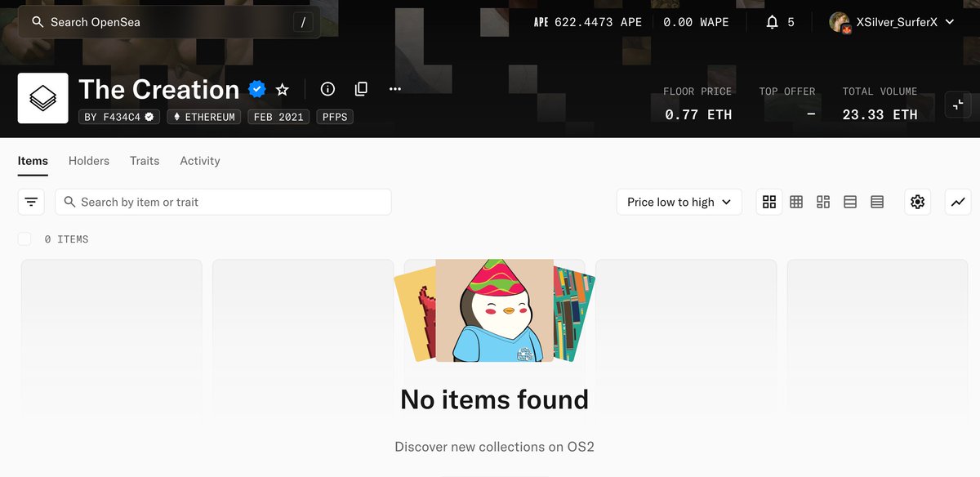Toggle the filters panel icon
Viewport: 980px width, 477px height.
click(31, 202)
